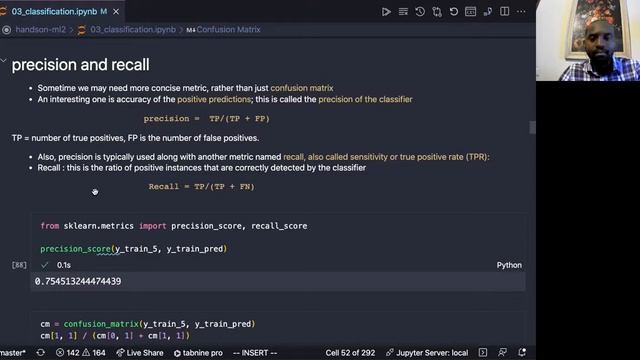640x360 pixels.
Task: Click the Confusion Matrix breadcrumb
Action: point(228,29)
